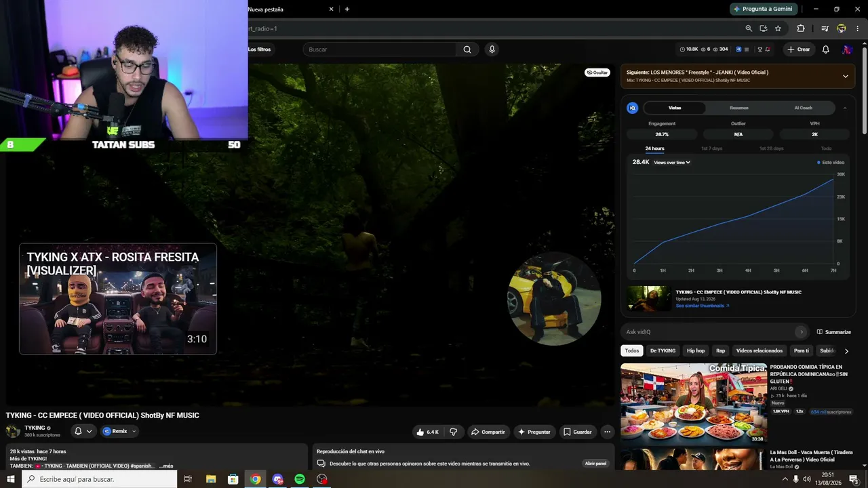Open the Views over time dropdown
Image resolution: width=868 pixels, height=488 pixels.
click(672, 163)
